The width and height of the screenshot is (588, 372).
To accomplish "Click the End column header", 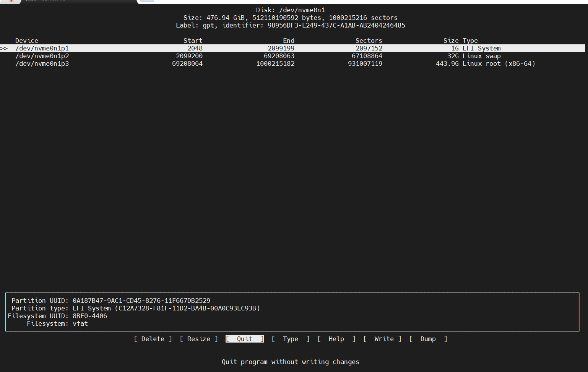I will point(289,41).
